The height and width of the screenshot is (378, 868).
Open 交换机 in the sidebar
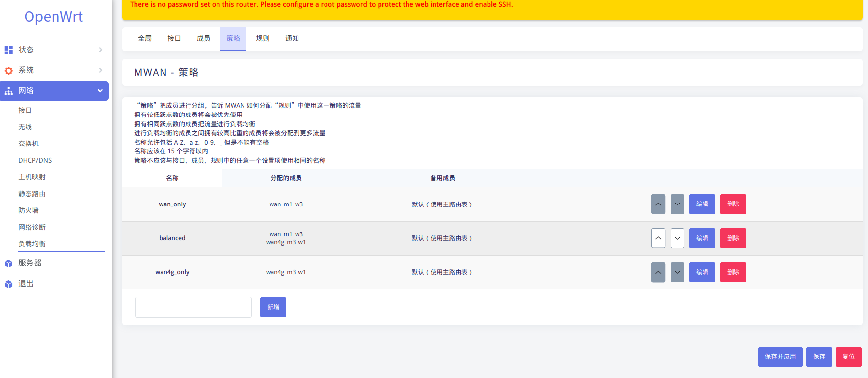[x=28, y=144]
